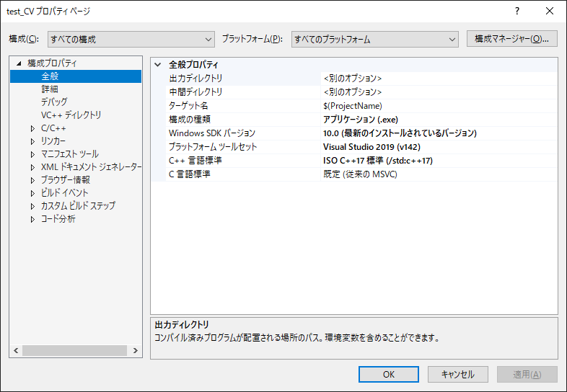Screen dimensions: 567x392
Task: Expand the コード分析 node
Action: tap(32, 219)
